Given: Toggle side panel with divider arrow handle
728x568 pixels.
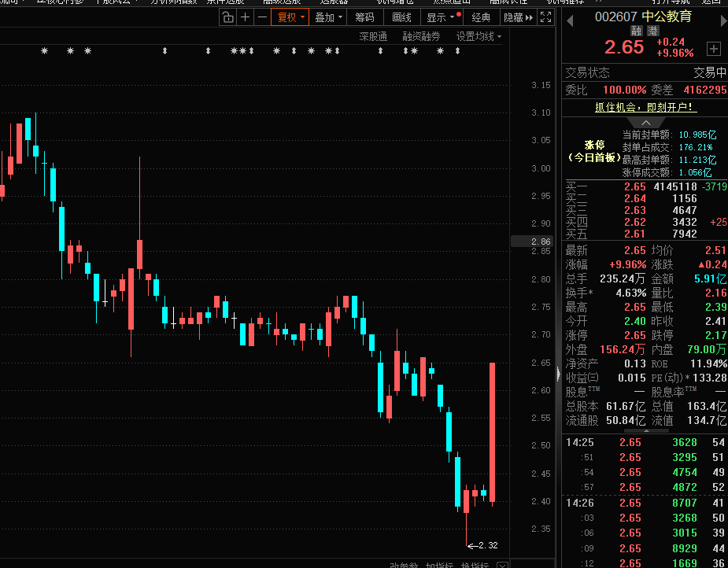Looking at the screenshot, I should click(x=559, y=372).
